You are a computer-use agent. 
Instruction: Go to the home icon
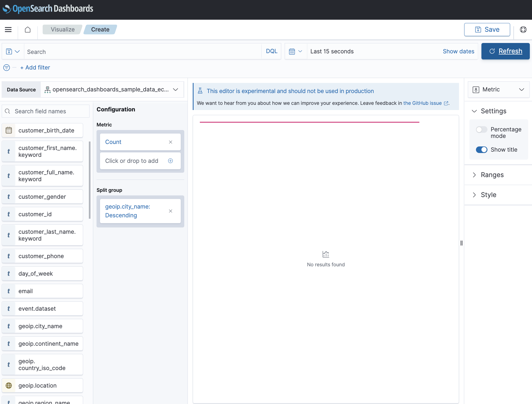[28, 30]
